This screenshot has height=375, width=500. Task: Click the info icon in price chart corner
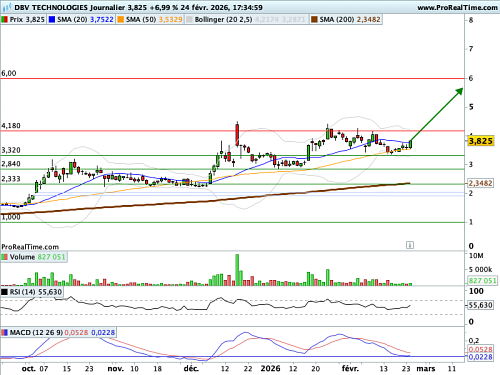point(410,245)
